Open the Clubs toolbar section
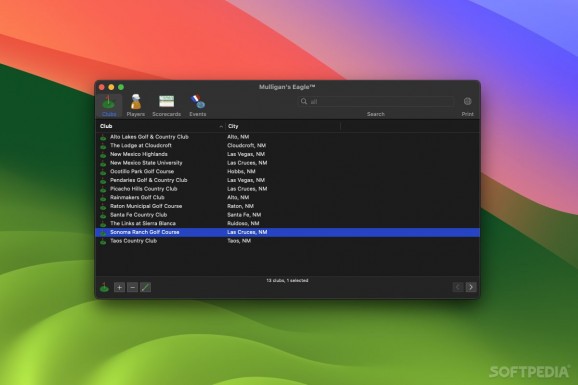The height and width of the screenshot is (385, 578). [109, 106]
